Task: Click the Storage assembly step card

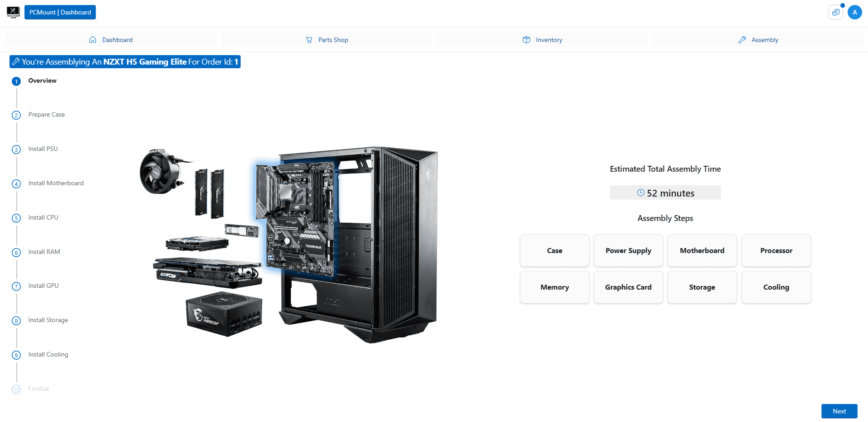Action: coord(702,287)
